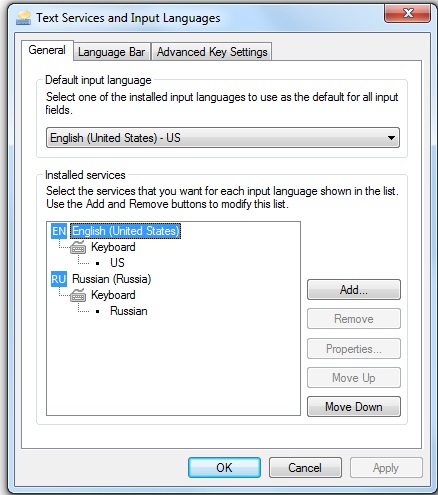
Task: Open Properties... for selected service
Action: click(354, 349)
